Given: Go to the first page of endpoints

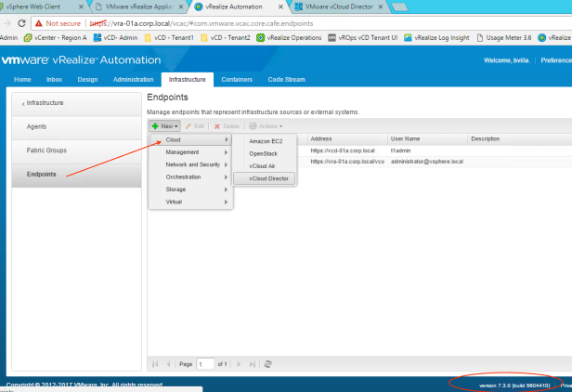Looking at the screenshot, I should pyautogui.click(x=155, y=365).
